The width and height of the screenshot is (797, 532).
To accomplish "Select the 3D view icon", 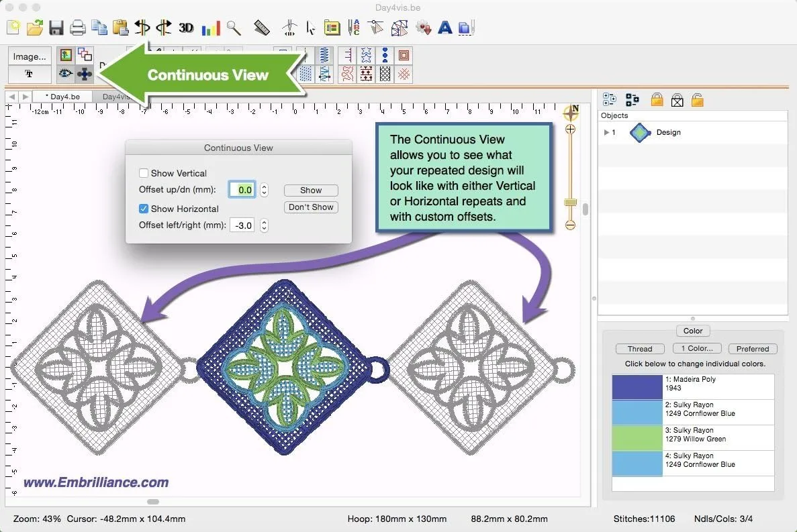I will coord(186,28).
